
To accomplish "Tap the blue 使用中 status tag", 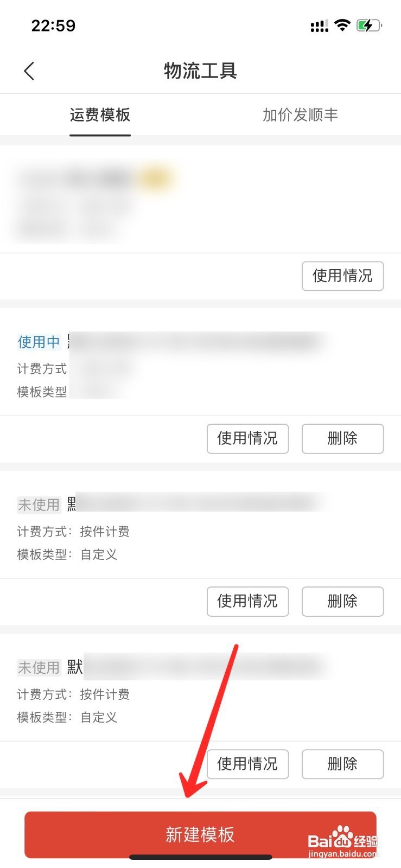I will pyautogui.click(x=39, y=342).
